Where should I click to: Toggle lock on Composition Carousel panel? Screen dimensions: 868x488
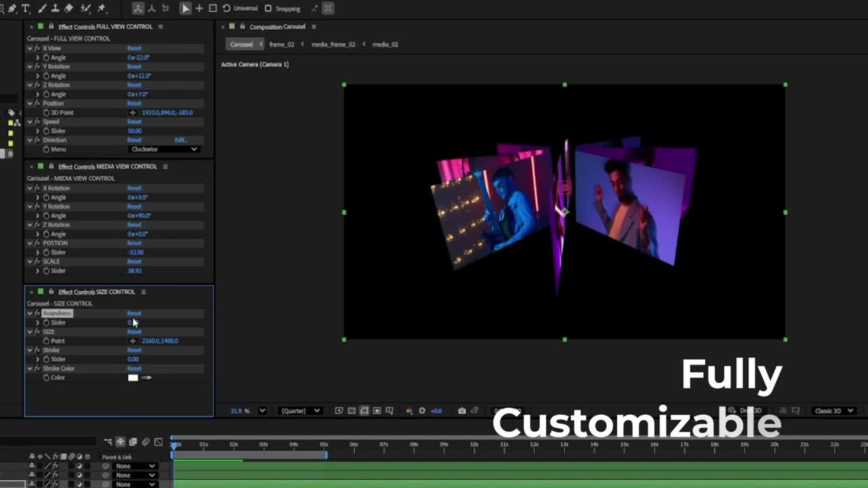(242, 26)
